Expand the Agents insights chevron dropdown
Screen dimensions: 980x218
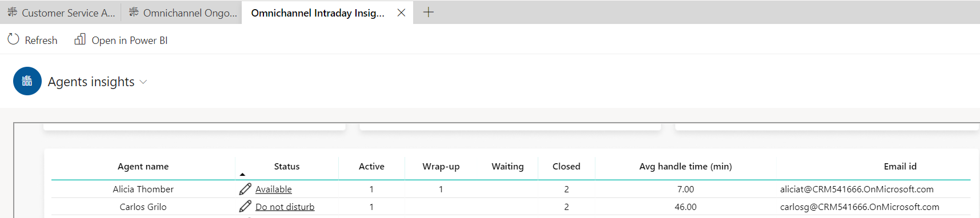[x=143, y=82]
